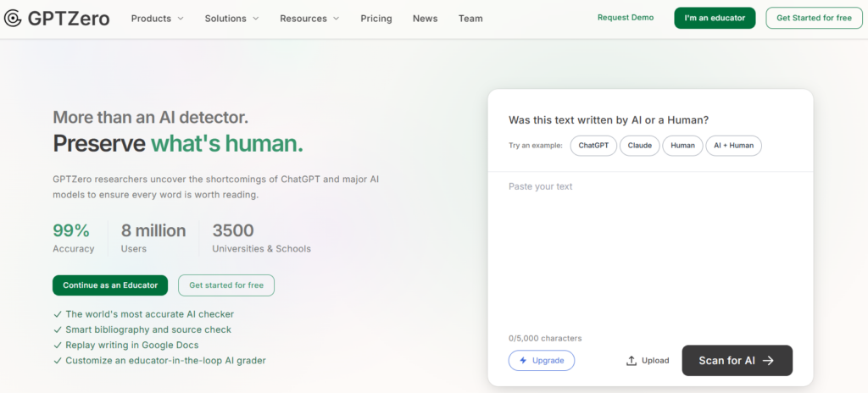Click the header Get Started for free button
This screenshot has height=393, width=868.
pos(814,18)
